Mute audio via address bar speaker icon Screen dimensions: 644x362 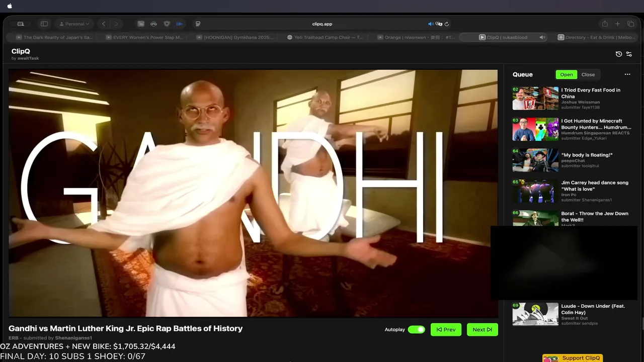(x=431, y=24)
